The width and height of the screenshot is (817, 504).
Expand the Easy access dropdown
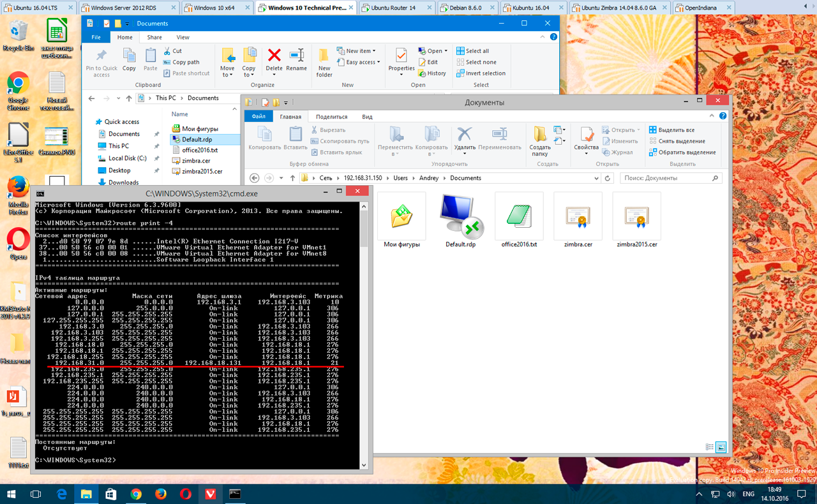(362, 63)
